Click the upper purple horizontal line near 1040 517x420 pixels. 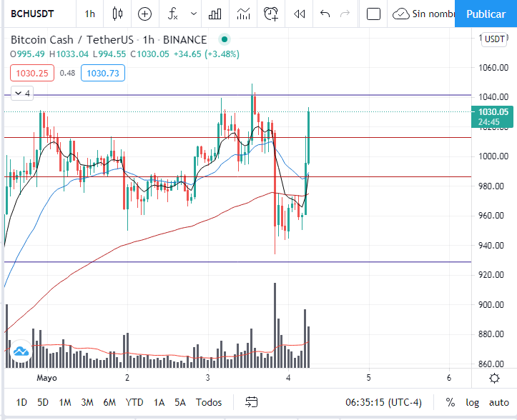pos(237,95)
